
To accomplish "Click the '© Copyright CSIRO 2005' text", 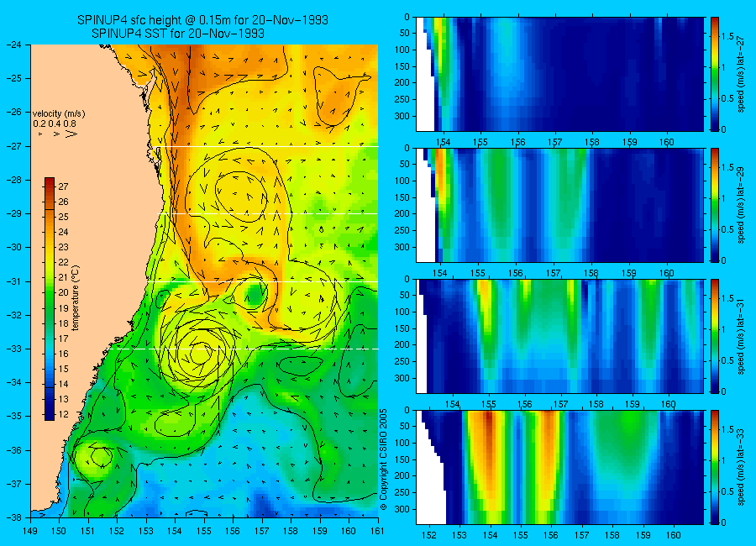I will click(384, 459).
